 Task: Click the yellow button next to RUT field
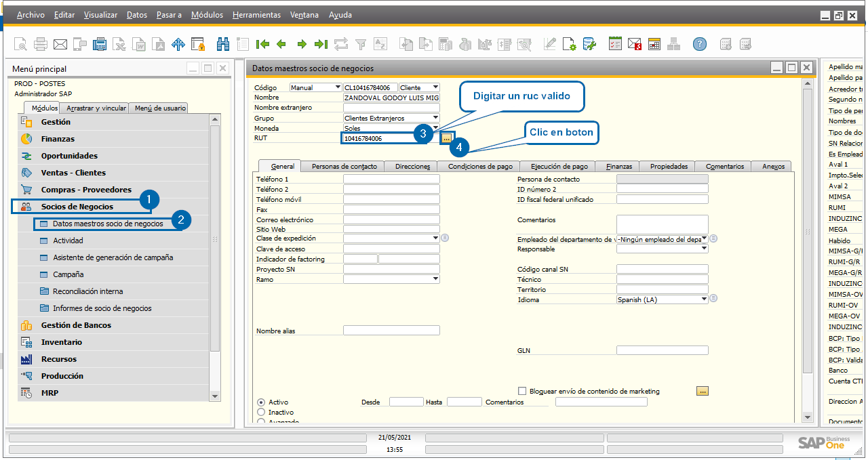tap(446, 138)
